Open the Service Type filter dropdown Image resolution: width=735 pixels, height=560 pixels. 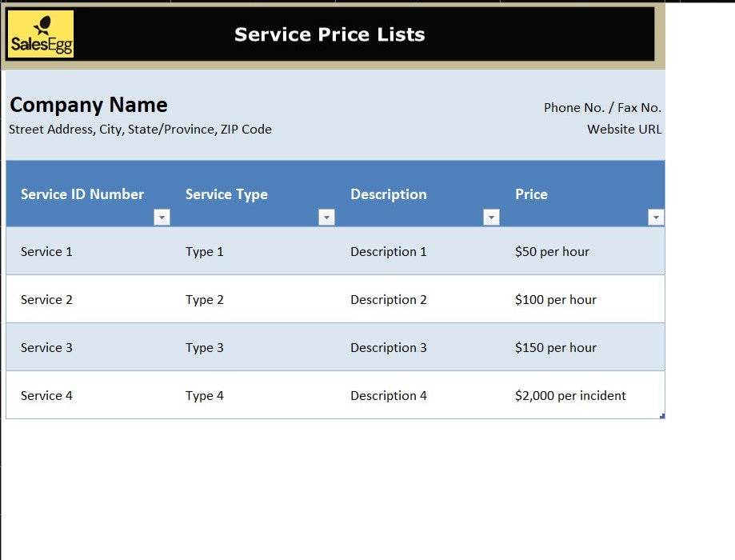click(x=327, y=217)
